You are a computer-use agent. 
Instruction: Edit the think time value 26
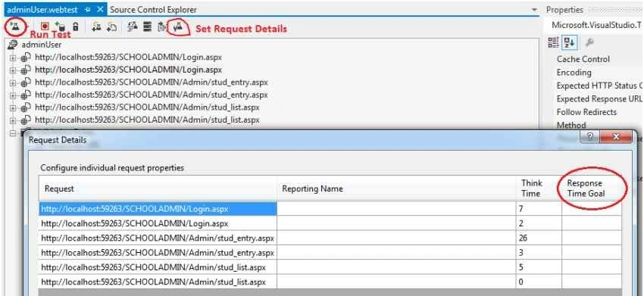(539, 238)
